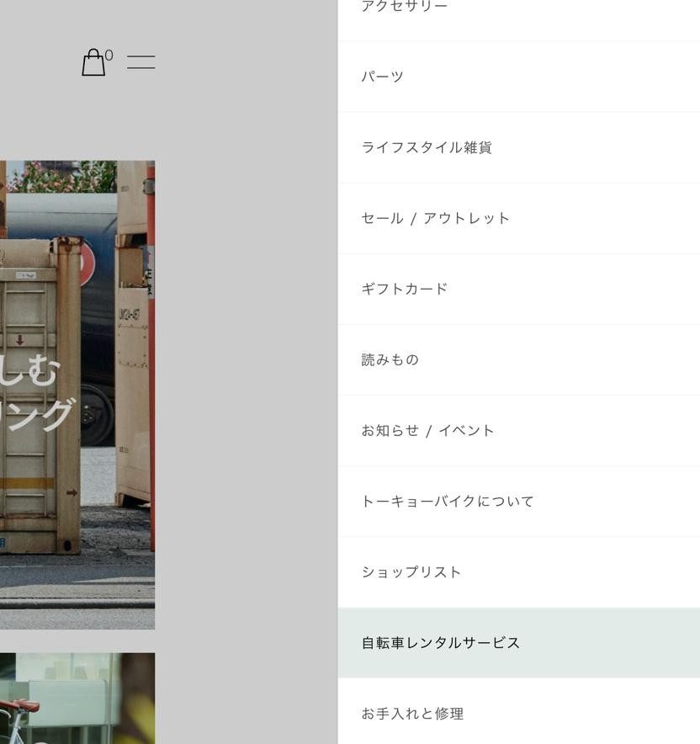Click the truck wheel in banner photo
Image resolution: width=700 pixels, height=744 pixels.
coord(98,415)
